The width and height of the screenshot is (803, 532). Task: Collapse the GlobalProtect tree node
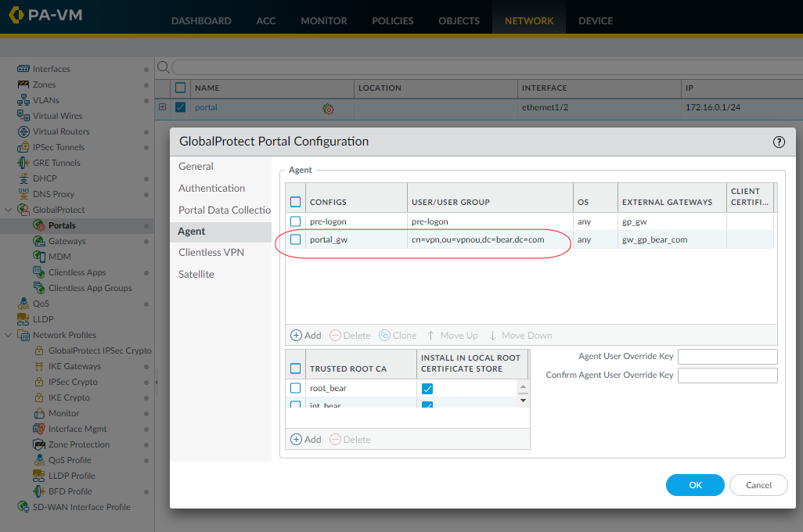point(8,210)
